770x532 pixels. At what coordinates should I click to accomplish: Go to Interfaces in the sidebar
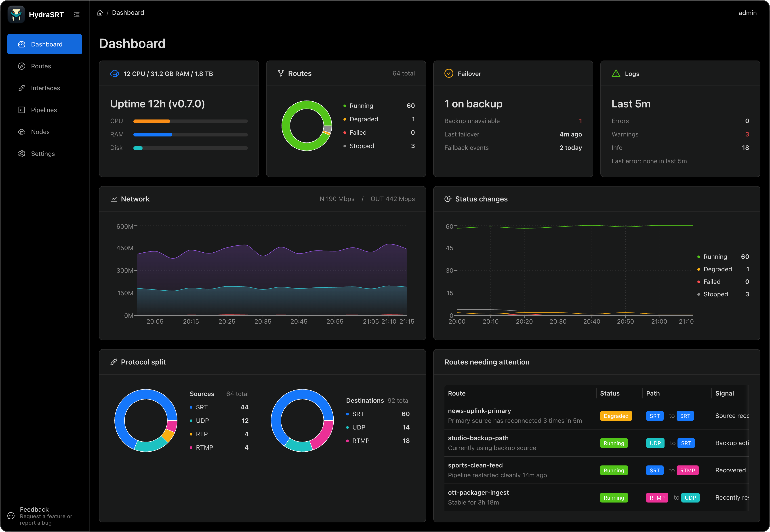click(45, 88)
